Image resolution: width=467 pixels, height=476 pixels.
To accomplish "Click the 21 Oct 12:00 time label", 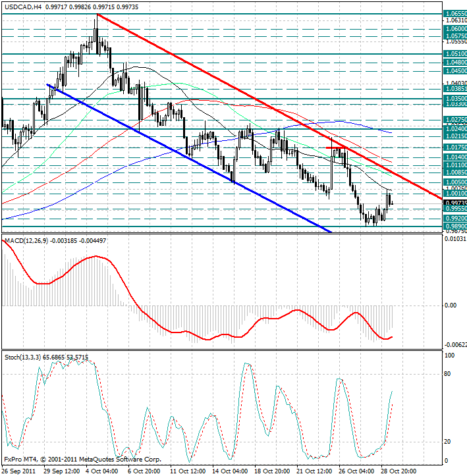I will 315,471.
